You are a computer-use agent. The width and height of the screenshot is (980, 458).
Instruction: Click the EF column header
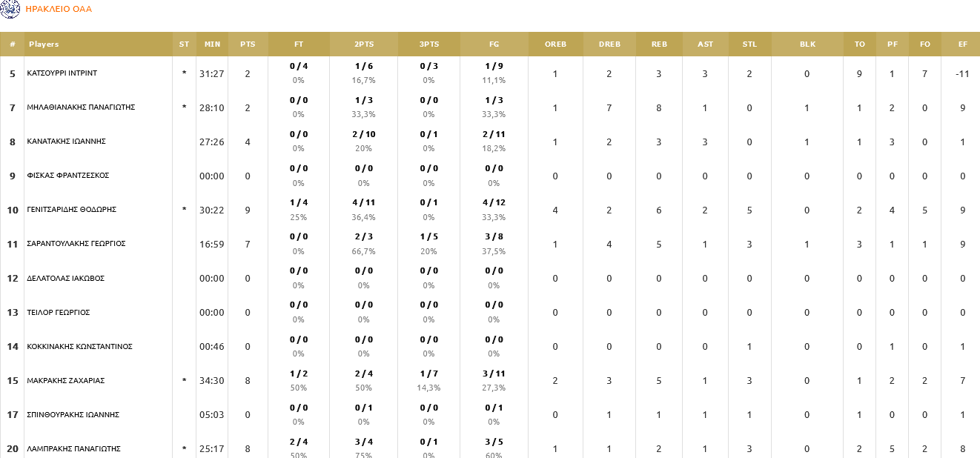[962, 44]
